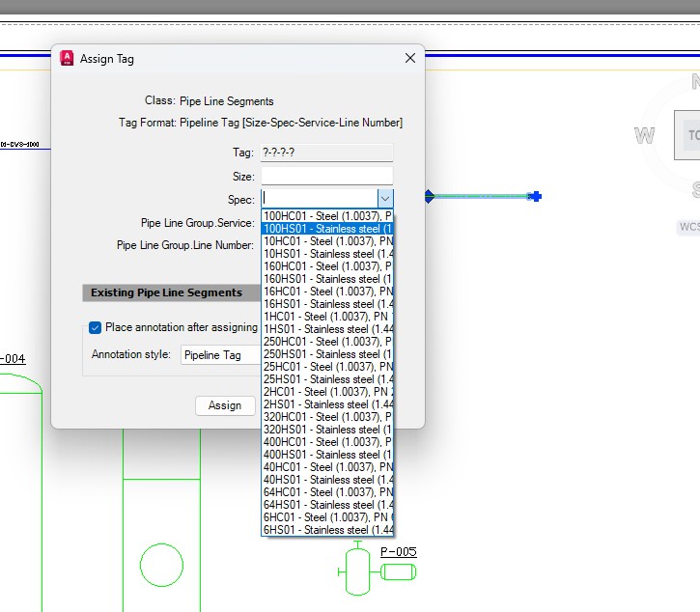Open the Annotation style Pipeline Tag box
The image size is (700, 612).
[x=221, y=355]
